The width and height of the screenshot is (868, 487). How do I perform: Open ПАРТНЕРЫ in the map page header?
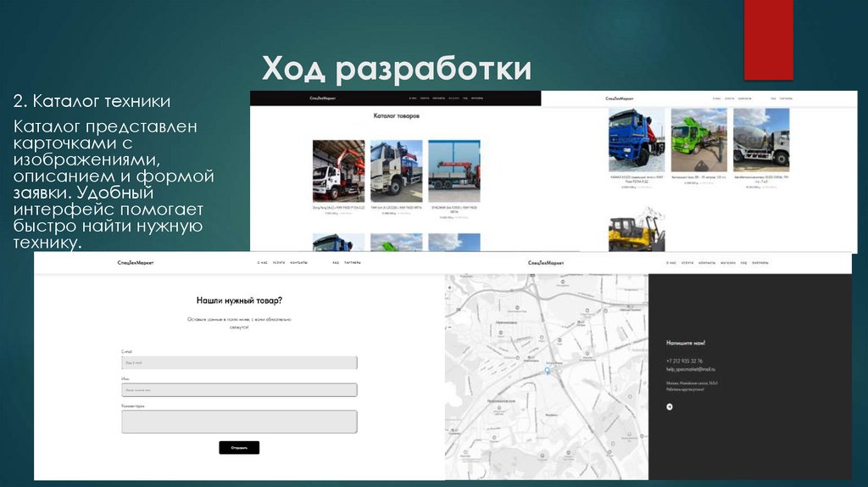(760, 263)
